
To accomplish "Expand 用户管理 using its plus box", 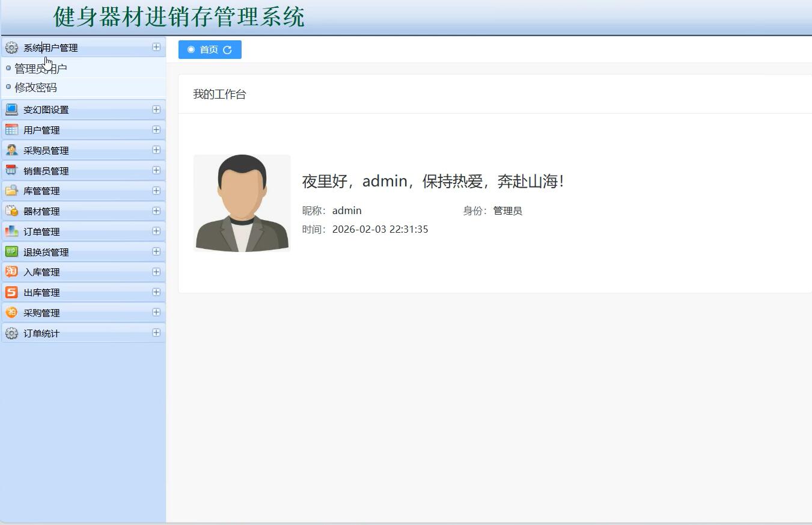I will [156, 130].
